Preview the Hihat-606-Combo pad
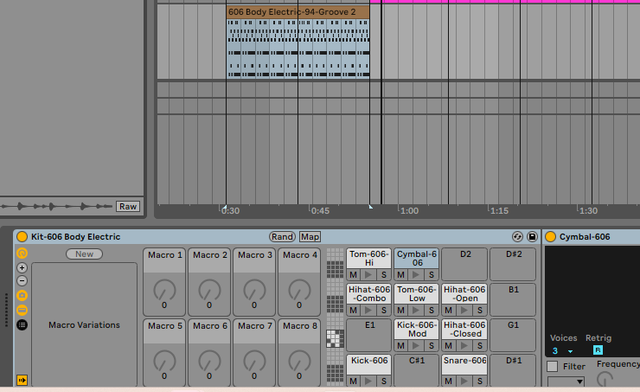Screen dimensions: 640x392 pos(369,310)
